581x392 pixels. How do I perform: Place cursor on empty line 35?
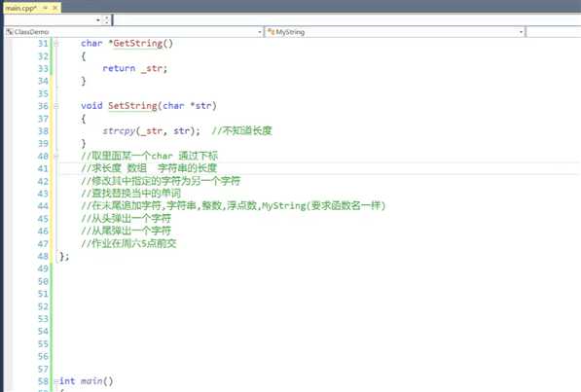click(x=318, y=93)
